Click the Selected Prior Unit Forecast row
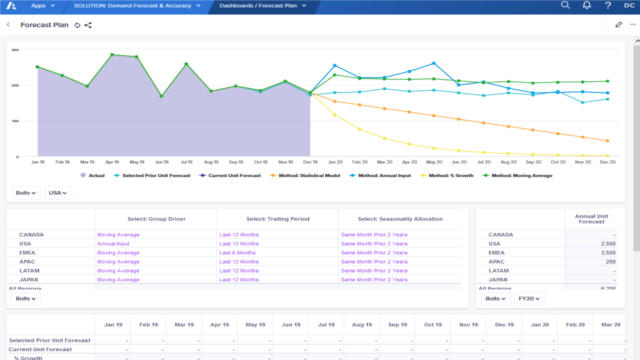640x360 pixels. pos(50,340)
